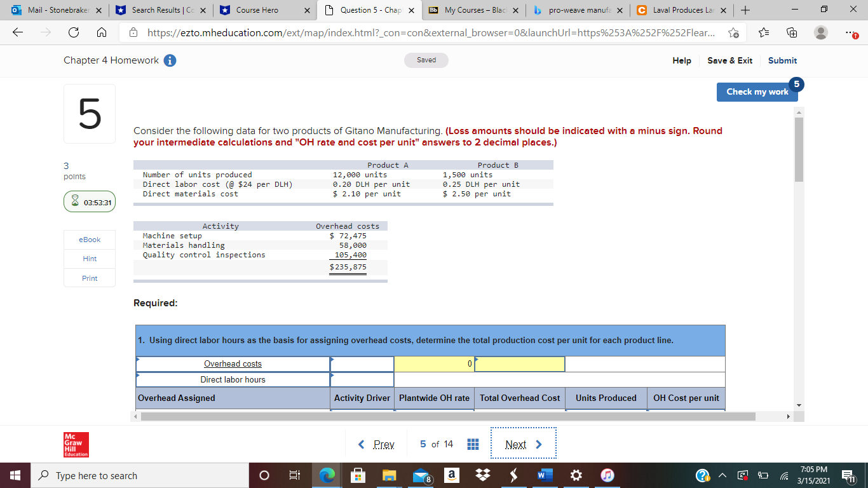Open Dropbox from the taskbar

point(482,475)
